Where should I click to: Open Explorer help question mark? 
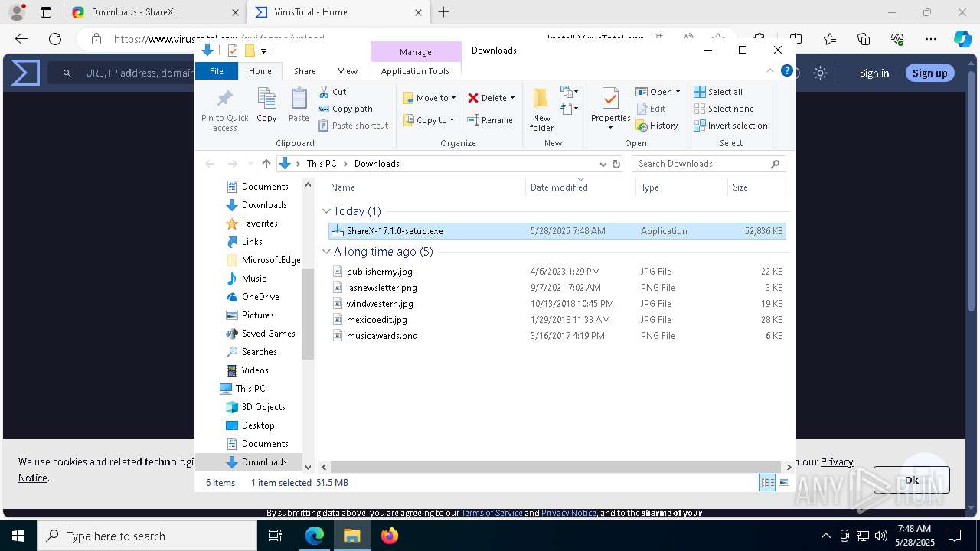(x=786, y=70)
